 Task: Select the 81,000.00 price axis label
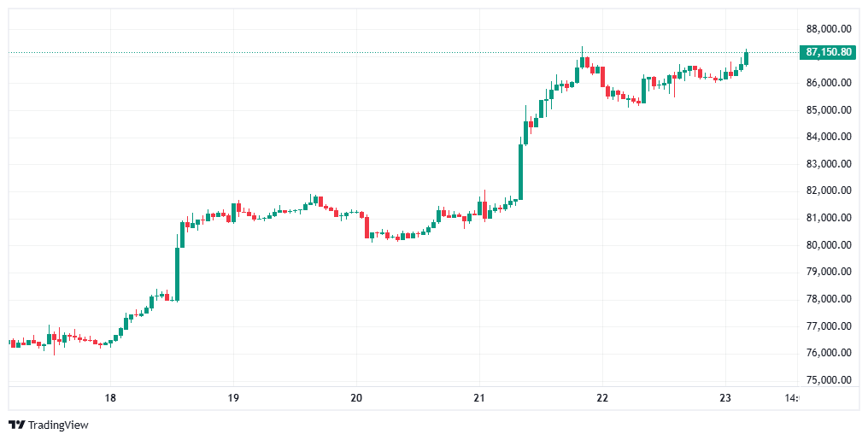[x=829, y=218]
